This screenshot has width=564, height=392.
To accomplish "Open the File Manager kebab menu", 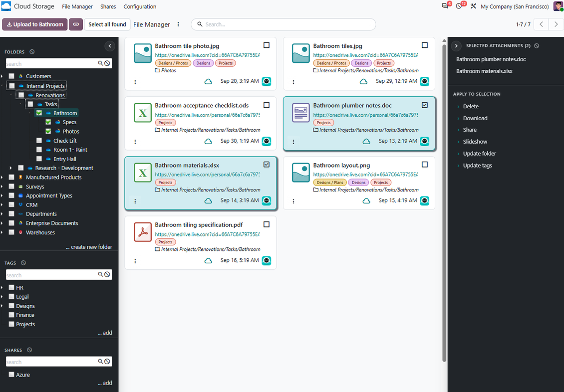I will pyautogui.click(x=178, y=24).
